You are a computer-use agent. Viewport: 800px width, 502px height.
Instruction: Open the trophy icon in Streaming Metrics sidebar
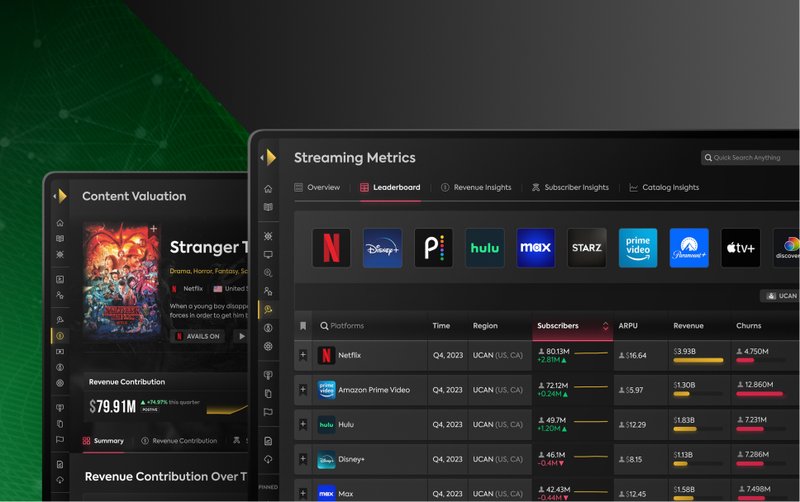tap(268, 375)
